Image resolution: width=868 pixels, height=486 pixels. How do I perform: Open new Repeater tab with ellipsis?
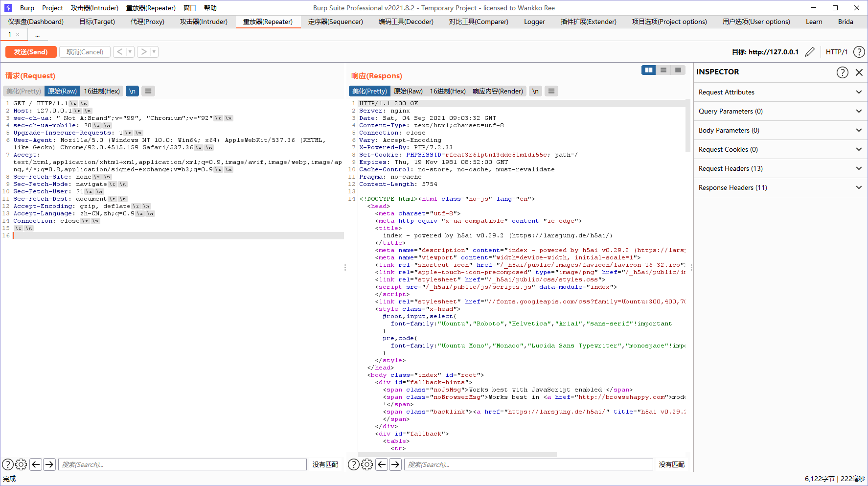tap(37, 34)
